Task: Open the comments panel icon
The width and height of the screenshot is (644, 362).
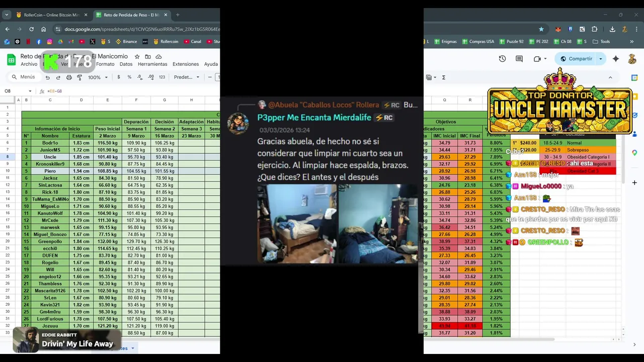Action: point(519,59)
